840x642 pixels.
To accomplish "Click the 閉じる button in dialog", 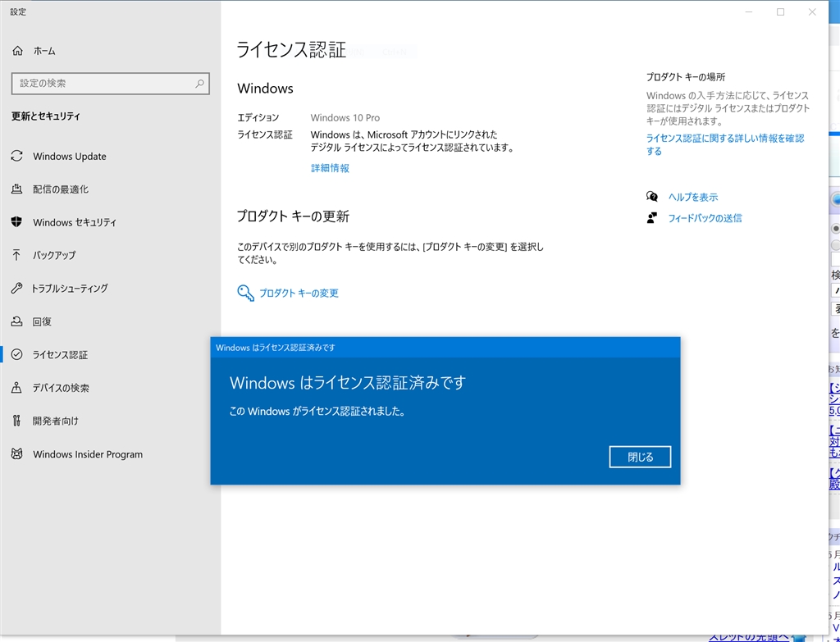I will (640, 457).
